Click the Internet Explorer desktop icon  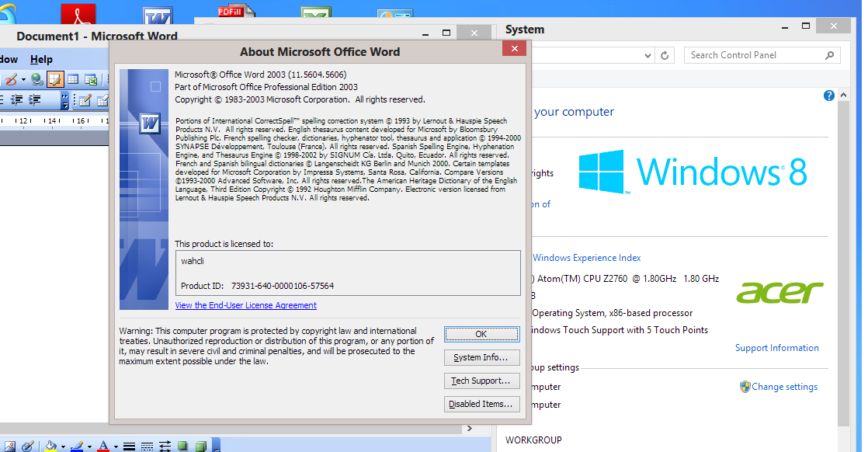[9, 14]
